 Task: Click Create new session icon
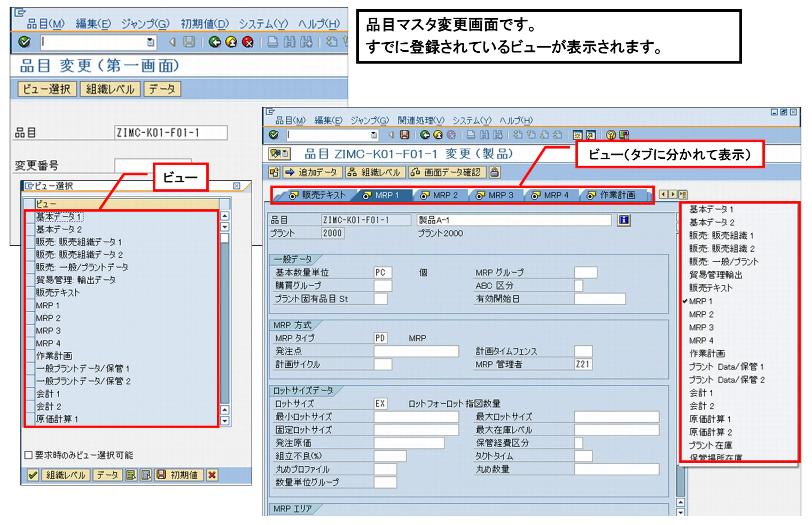577,135
